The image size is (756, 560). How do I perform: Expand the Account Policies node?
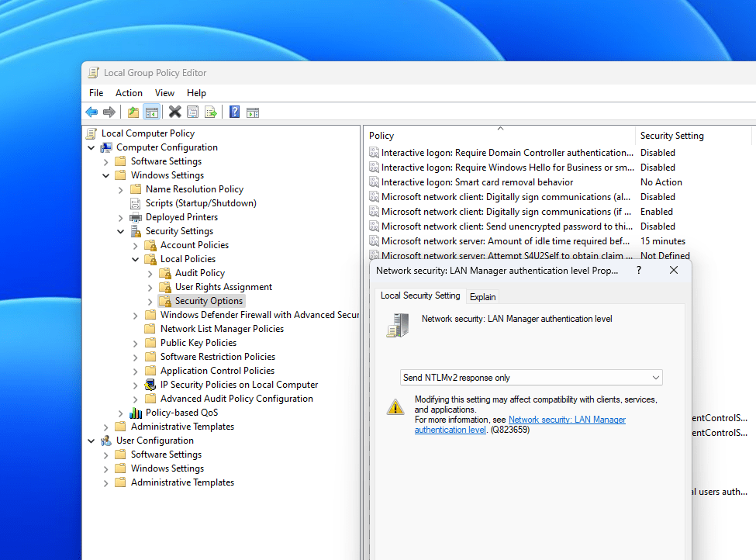(136, 246)
